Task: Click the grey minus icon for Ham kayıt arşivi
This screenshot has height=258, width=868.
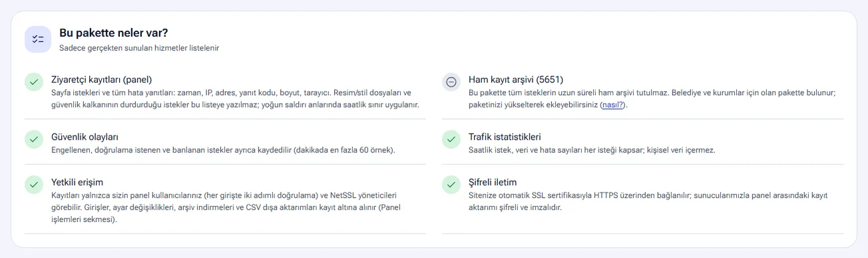Action: tap(451, 82)
